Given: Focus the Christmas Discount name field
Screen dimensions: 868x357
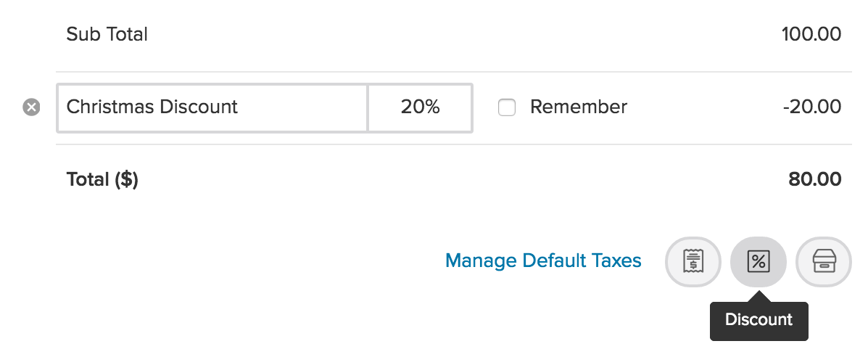Looking at the screenshot, I should [212, 107].
